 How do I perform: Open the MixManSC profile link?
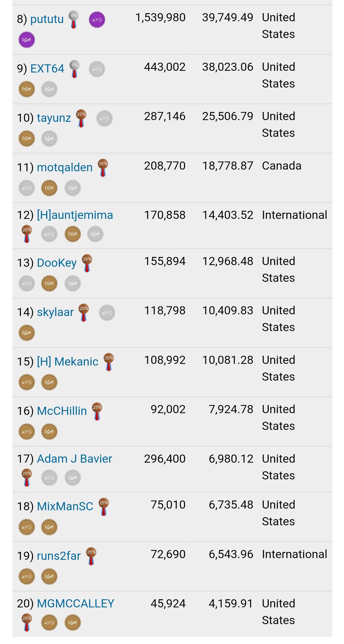[x=65, y=507]
